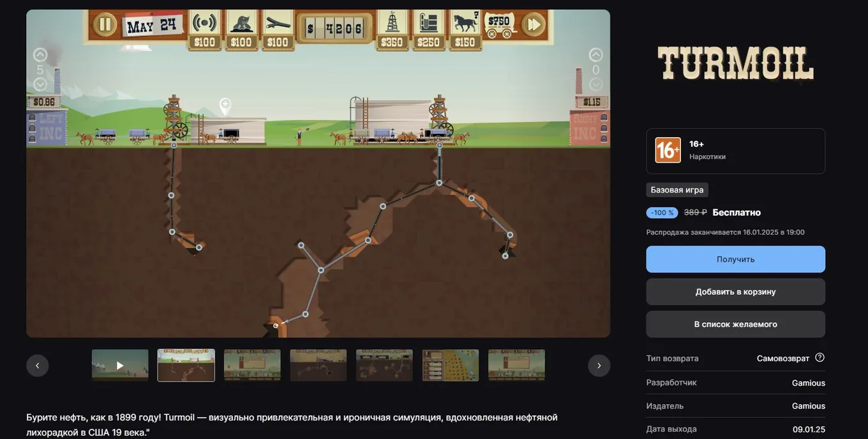
Task: Click the Издатель label
Action: (x=665, y=406)
